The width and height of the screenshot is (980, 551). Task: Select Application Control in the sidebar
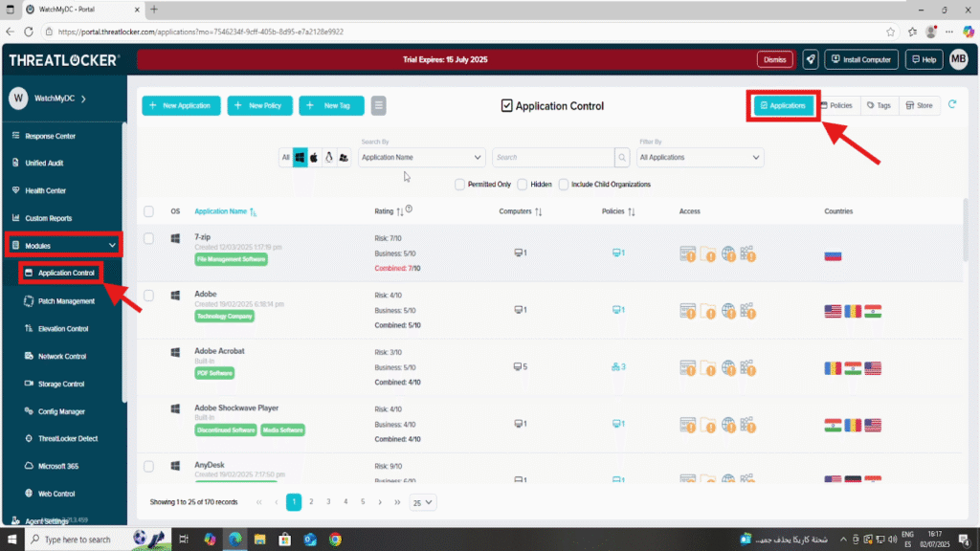point(61,273)
